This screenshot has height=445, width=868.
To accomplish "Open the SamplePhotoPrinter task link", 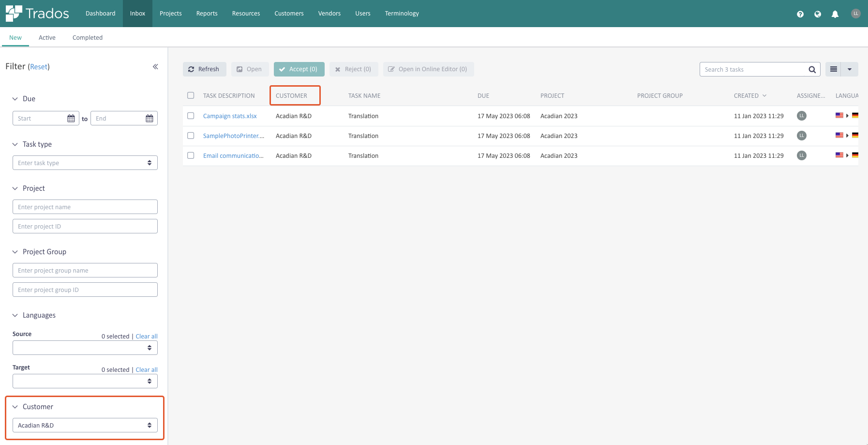I will (x=234, y=136).
